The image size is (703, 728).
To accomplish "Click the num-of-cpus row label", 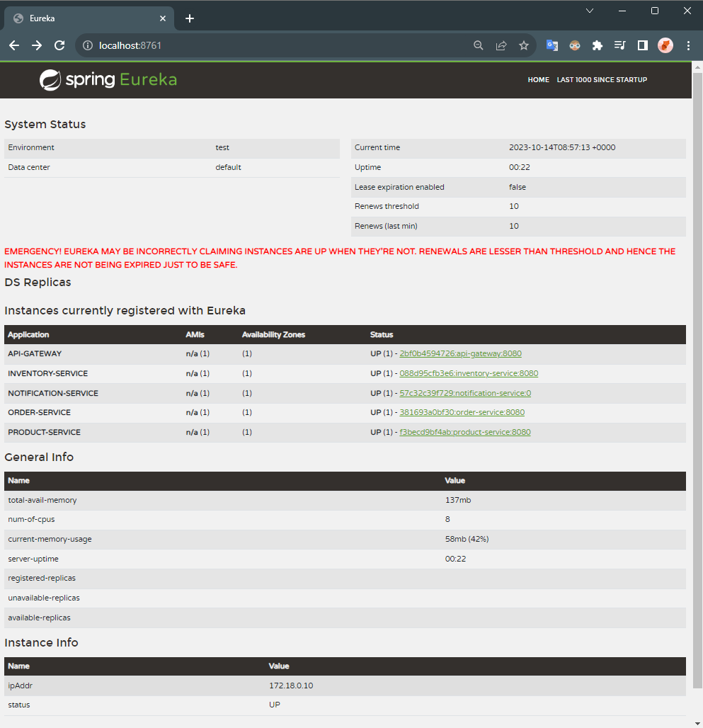I will tap(31, 519).
